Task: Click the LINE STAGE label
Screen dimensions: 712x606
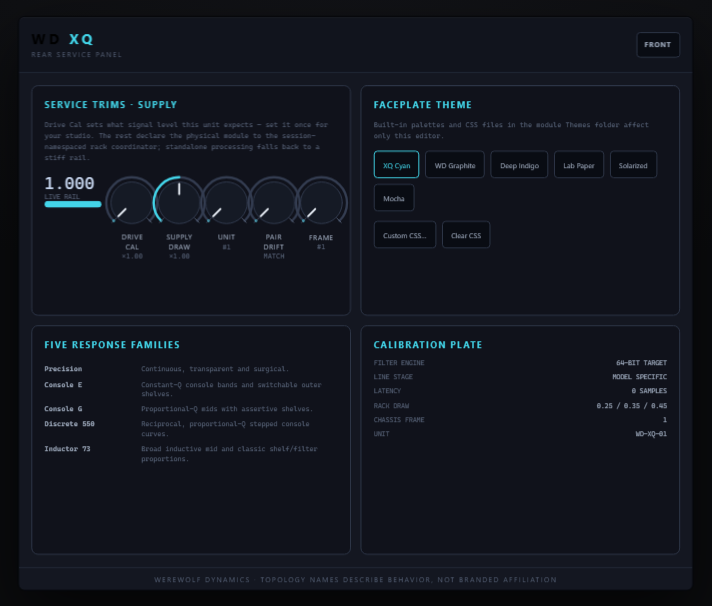Action: (393, 377)
